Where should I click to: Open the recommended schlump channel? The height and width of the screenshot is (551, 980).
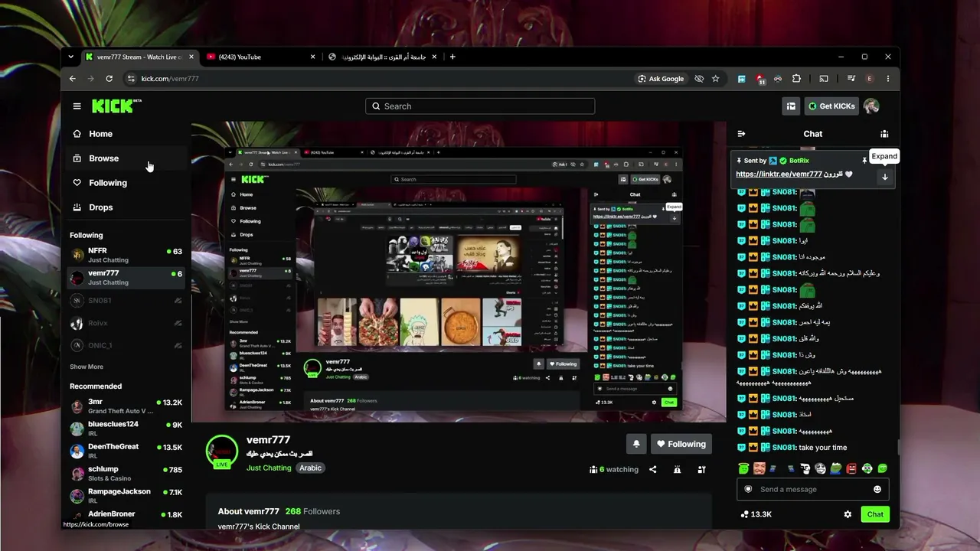pyautogui.click(x=127, y=473)
